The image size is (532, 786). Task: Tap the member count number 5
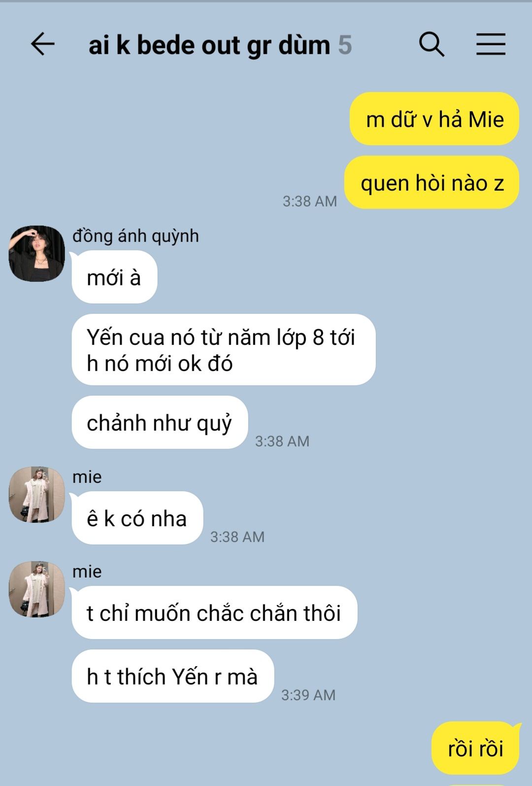tap(345, 45)
